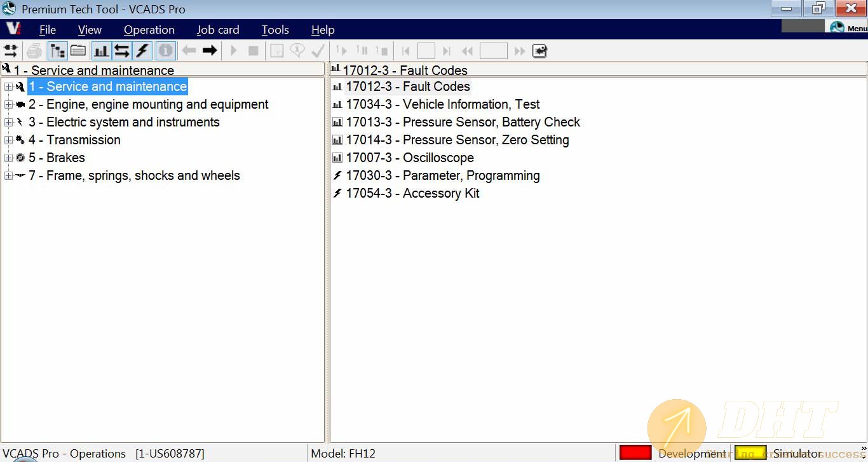Select '4 - Transmission' tree item

[x=74, y=140]
